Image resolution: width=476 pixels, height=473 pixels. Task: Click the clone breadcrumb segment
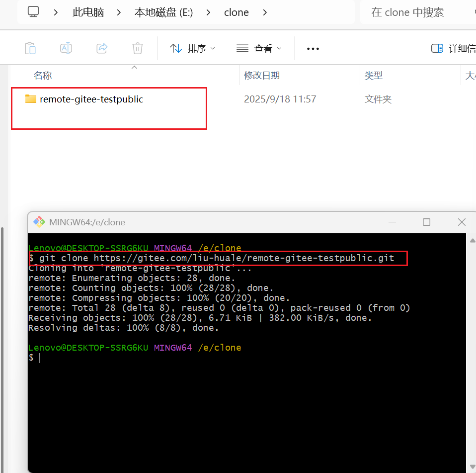tap(236, 12)
